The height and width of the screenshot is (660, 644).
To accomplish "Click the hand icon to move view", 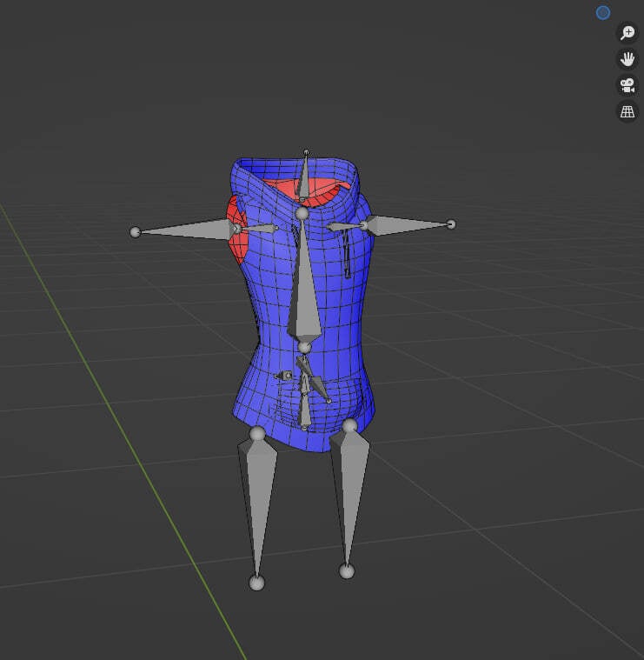I will point(627,59).
